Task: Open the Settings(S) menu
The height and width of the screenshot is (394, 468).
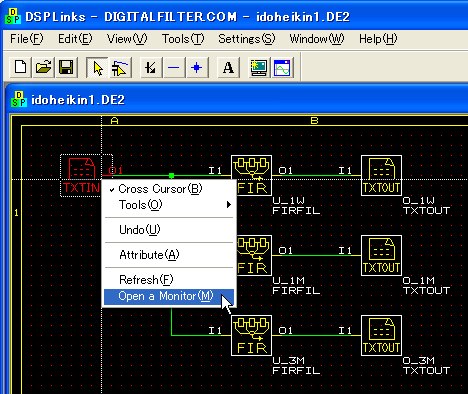Action: (x=247, y=39)
